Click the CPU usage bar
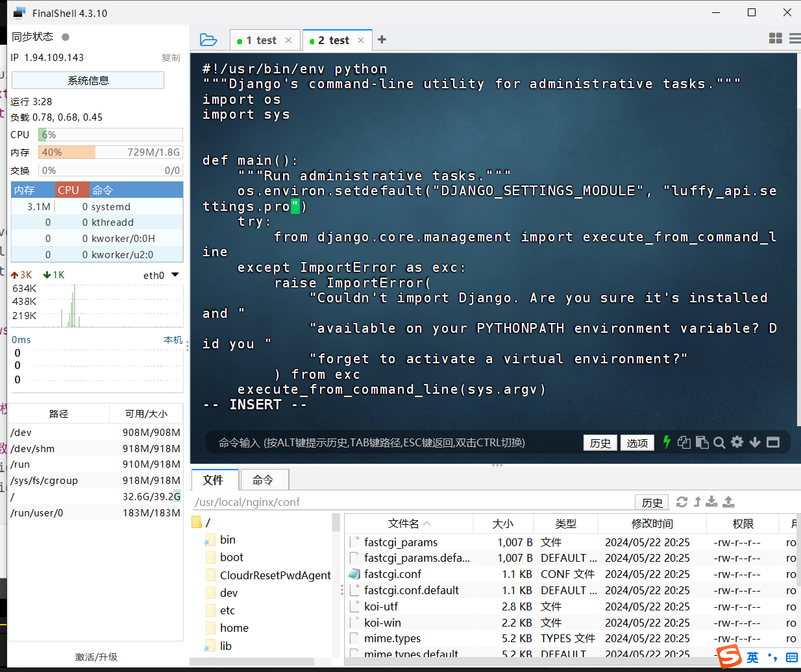 tap(110, 134)
